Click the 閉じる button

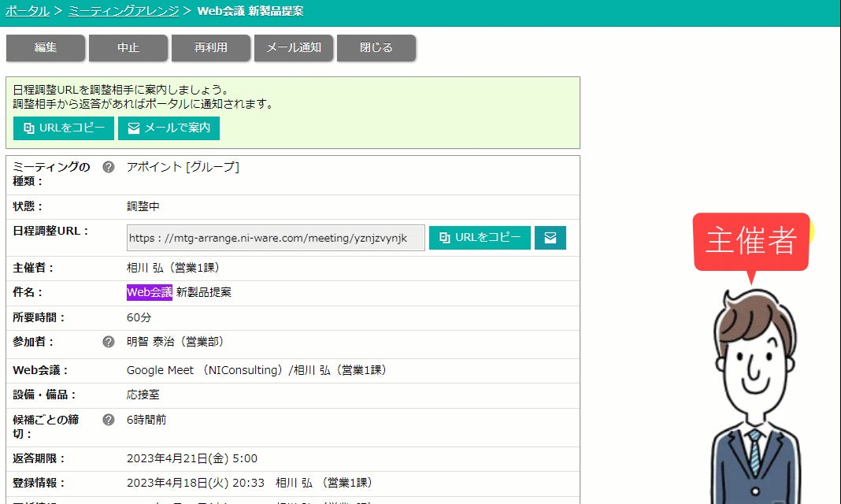coord(376,48)
